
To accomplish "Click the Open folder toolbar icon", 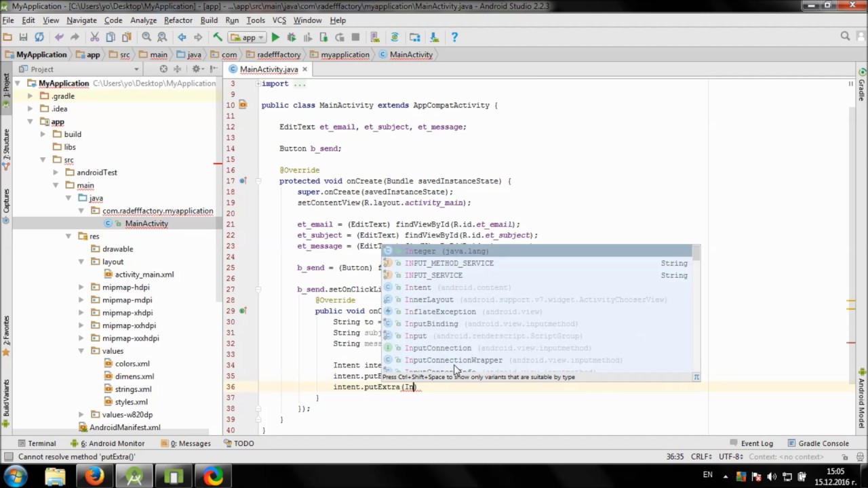I will [7, 37].
